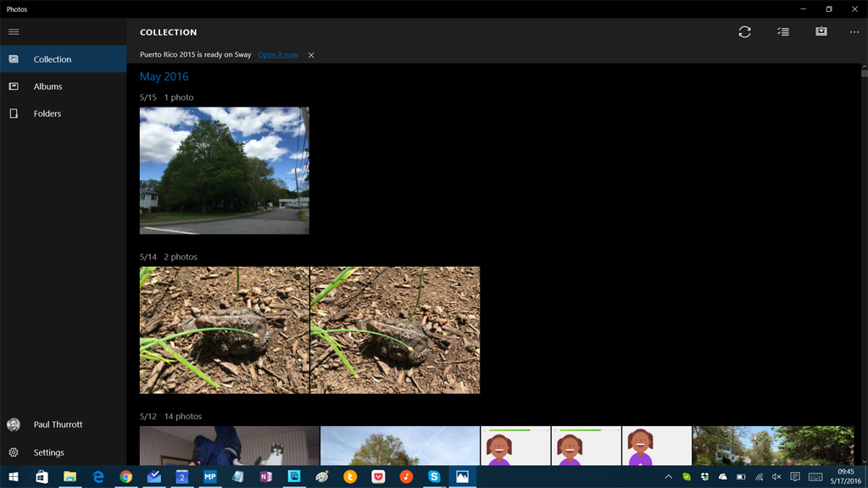Open the May 15 tree photo thumbnail
868x488 pixels.
click(x=224, y=169)
